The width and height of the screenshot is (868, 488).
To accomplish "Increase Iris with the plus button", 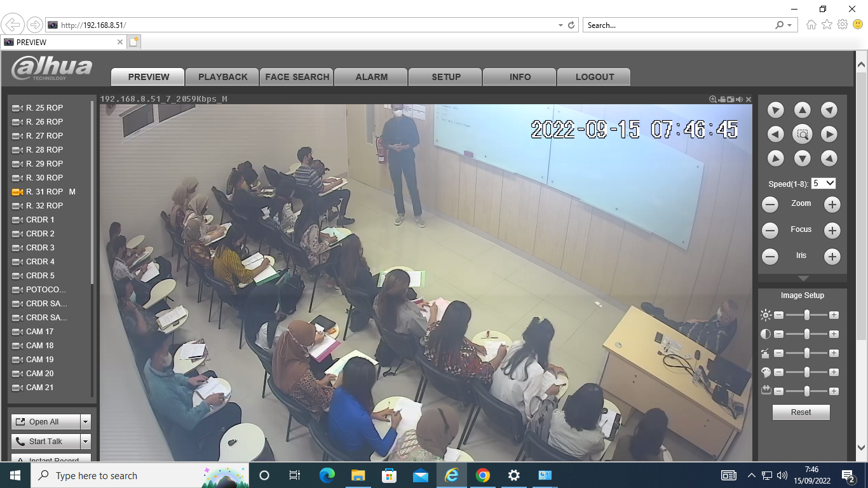I will 832,257.
